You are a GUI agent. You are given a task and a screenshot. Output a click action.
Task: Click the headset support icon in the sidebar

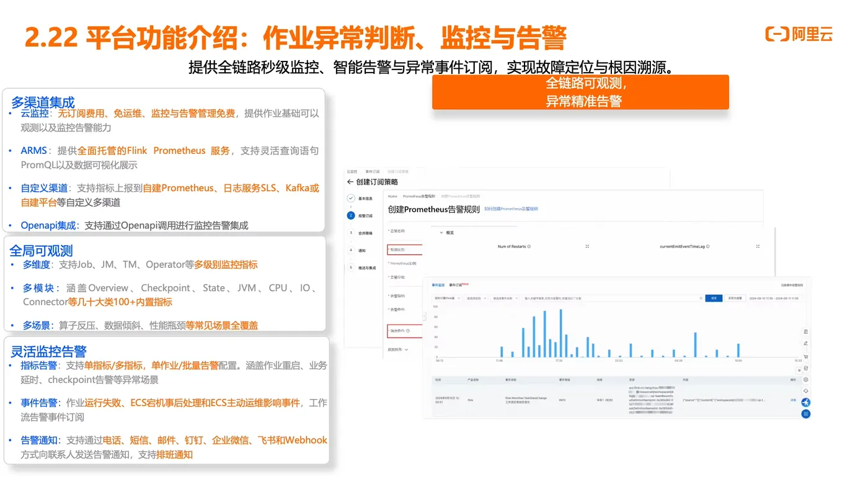point(806,391)
